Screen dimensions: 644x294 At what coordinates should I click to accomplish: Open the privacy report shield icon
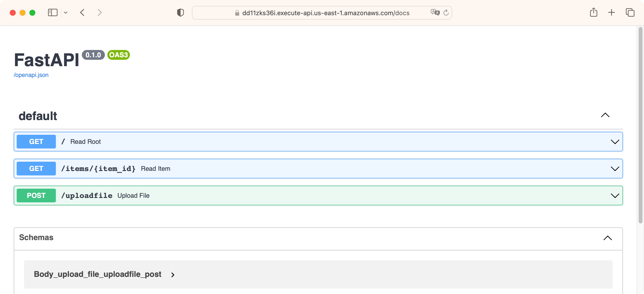[x=180, y=12]
